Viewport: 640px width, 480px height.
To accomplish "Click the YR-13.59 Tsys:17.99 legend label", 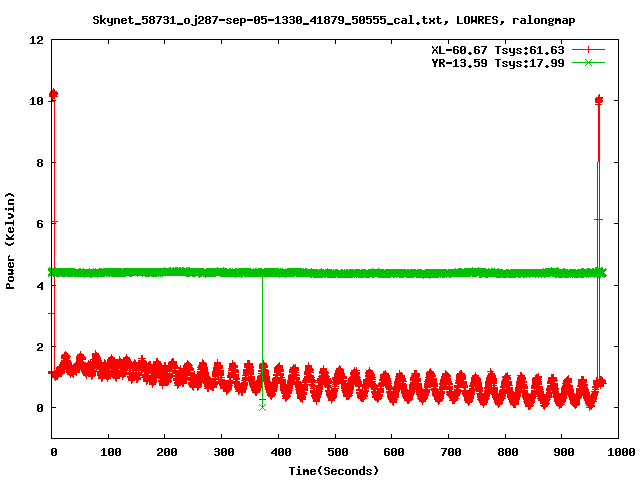I will click(x=498, y=63).
